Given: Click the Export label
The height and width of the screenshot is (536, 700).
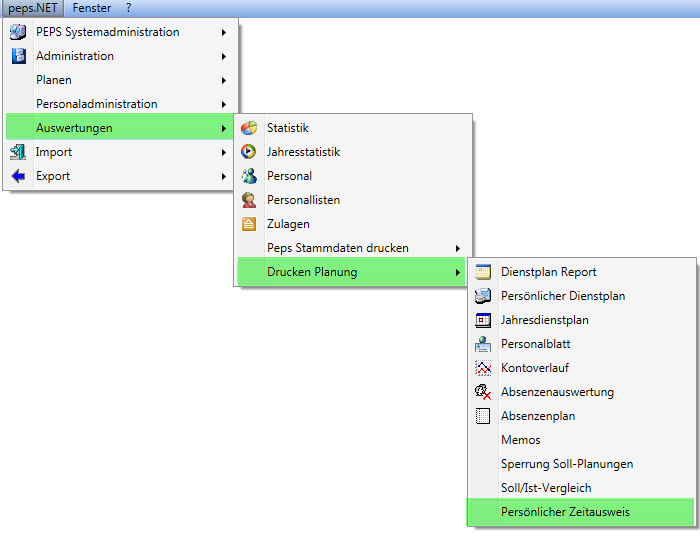Looking at the screenshot, I should tap(53, 176).
